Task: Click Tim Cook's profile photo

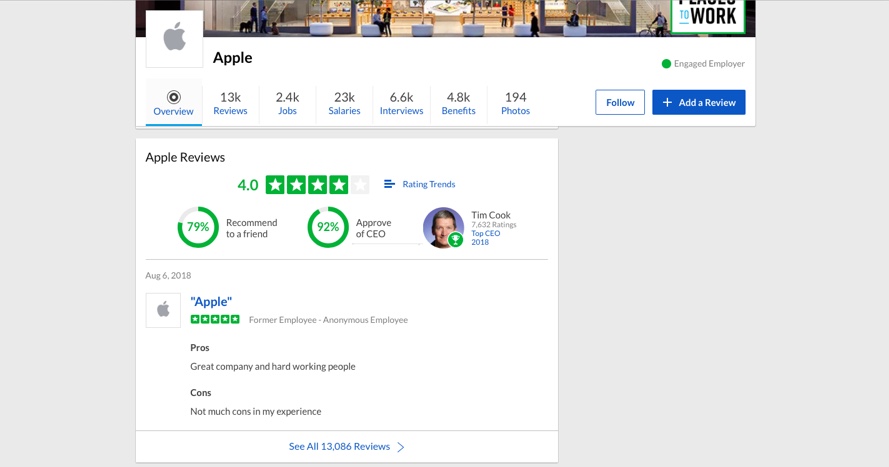Action: pos(443,227)
